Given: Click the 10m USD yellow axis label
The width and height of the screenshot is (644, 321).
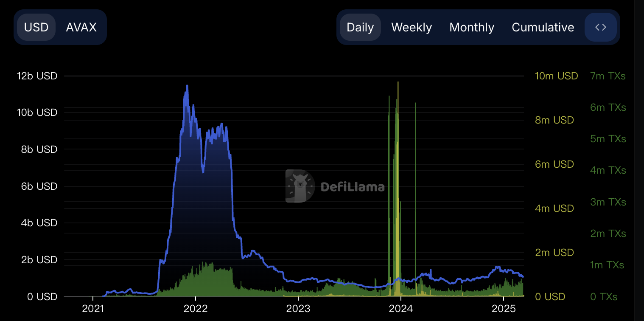Looking at the screenshot, I should [x=556, y=76].
